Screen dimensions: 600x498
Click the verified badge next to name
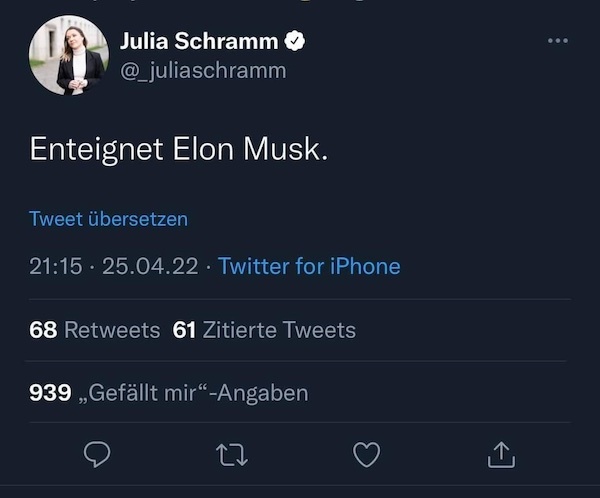(296, 41)
